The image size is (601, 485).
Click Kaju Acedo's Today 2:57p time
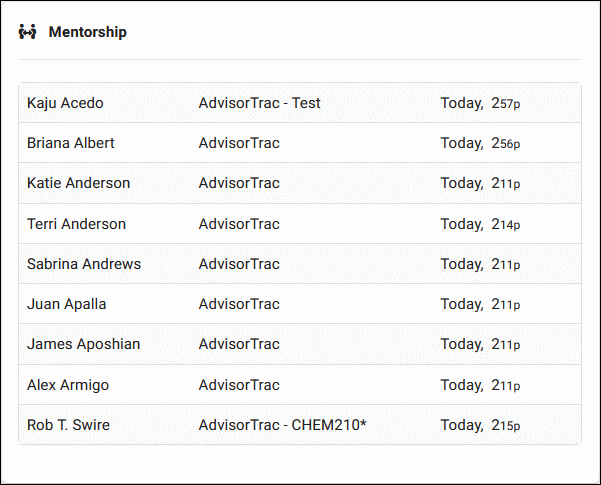pyautogui.click(x=480, y=103)
